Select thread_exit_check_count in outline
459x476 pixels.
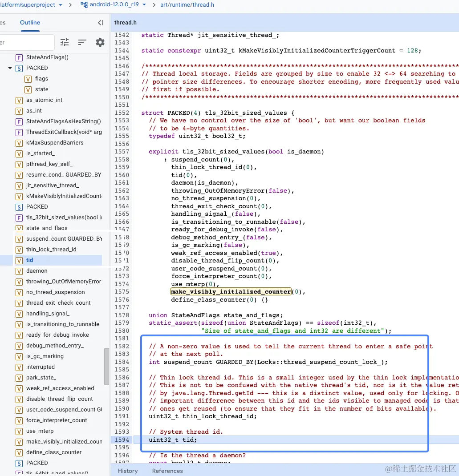[58, 303]
